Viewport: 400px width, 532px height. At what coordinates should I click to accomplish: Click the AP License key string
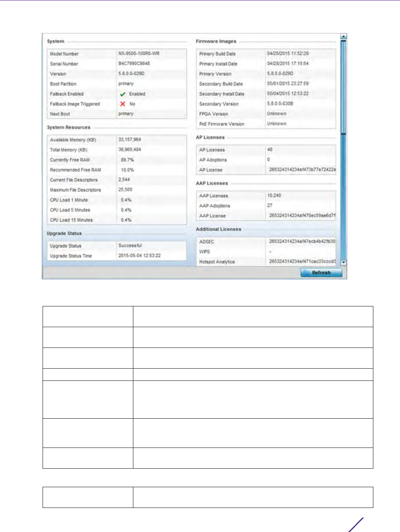pos(302,170)
